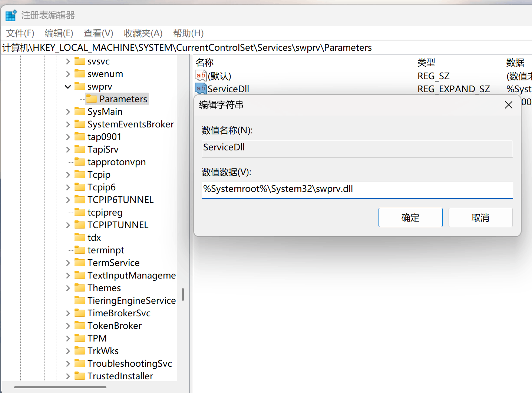Click the tree pane horizontal scrollbar
The height and width of the screenshot is (393, 532).
60,387
